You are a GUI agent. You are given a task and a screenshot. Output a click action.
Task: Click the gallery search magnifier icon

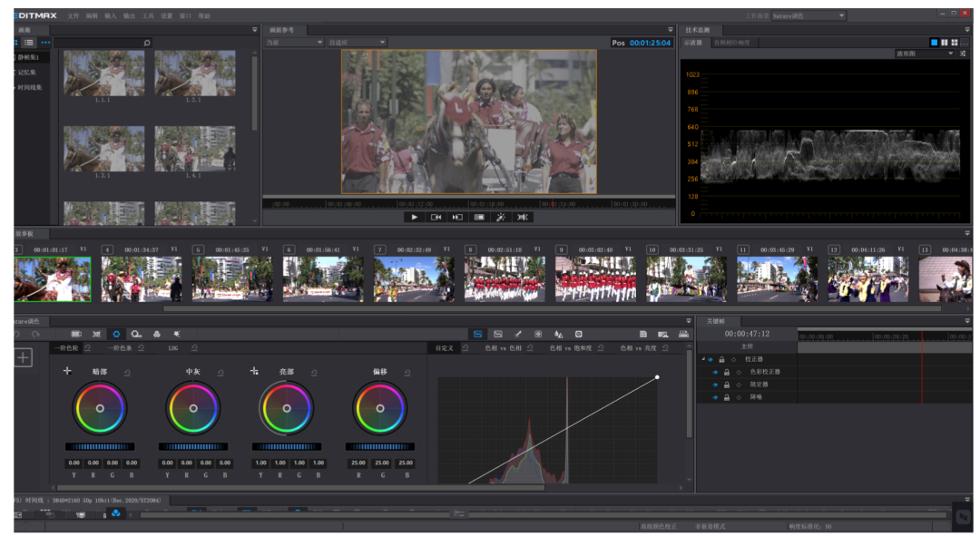[147, 43]
